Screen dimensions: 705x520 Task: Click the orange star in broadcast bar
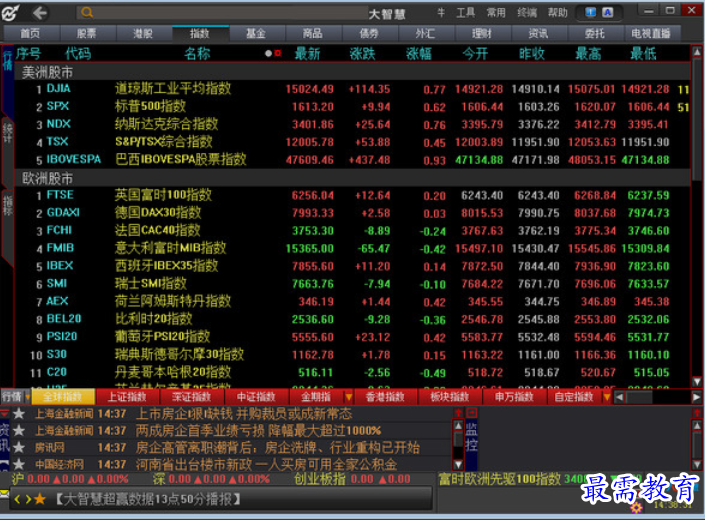coord(40,498)
